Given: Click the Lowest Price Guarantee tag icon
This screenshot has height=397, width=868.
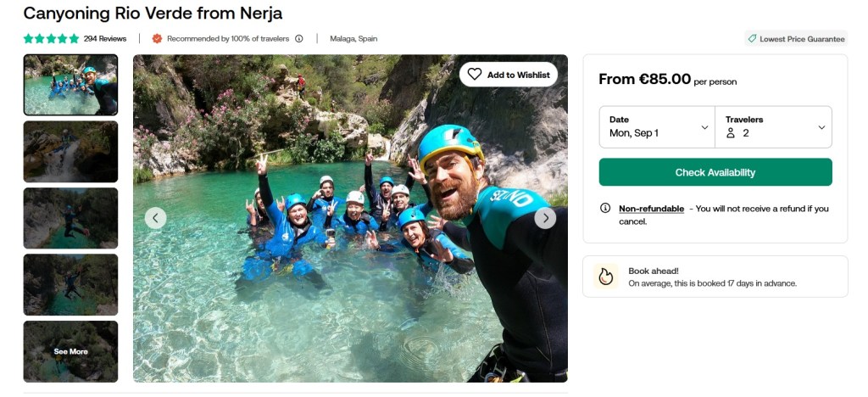Looking at the screenshot, I should click(x=751, y=39).
